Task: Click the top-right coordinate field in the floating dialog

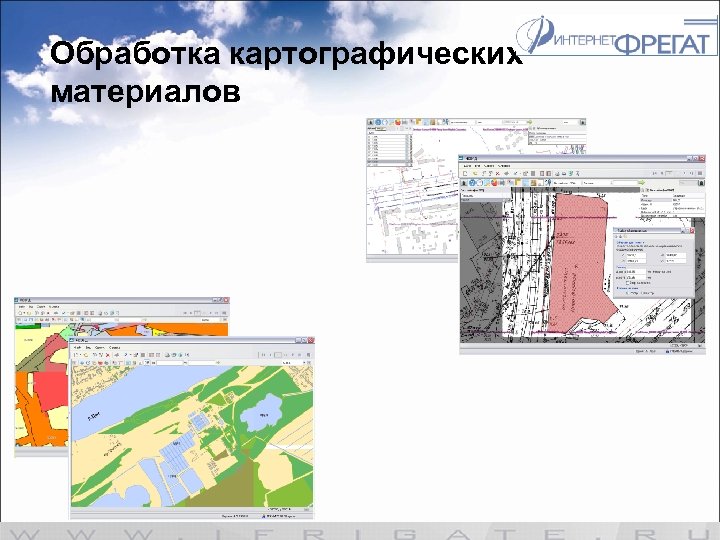Action: click(675, 255)
